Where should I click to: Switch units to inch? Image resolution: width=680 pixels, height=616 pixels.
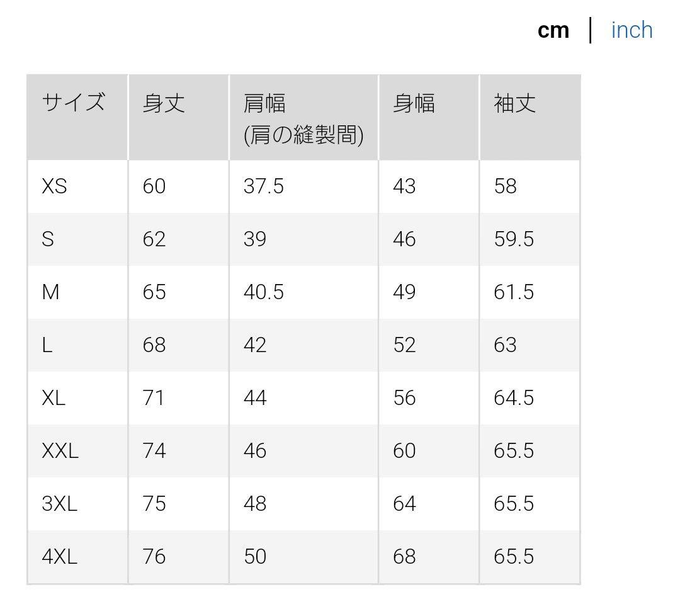coord(632,30)
